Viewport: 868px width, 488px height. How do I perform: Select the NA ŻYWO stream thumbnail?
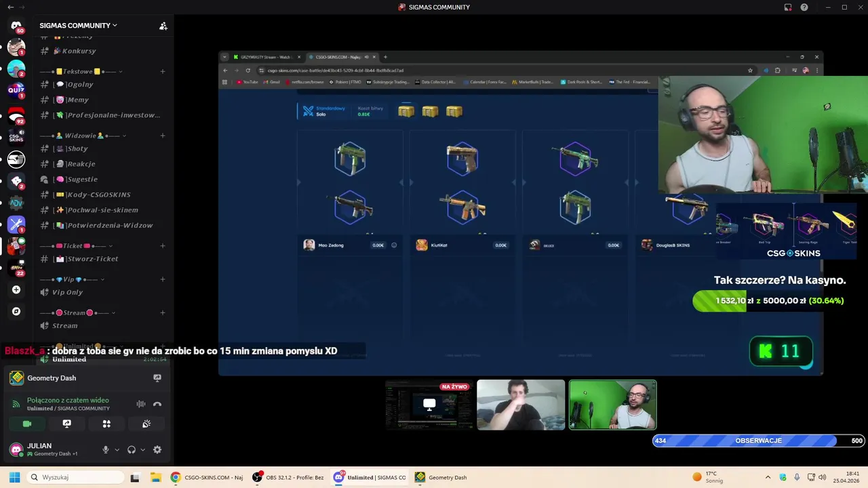[x=429, y=405]
